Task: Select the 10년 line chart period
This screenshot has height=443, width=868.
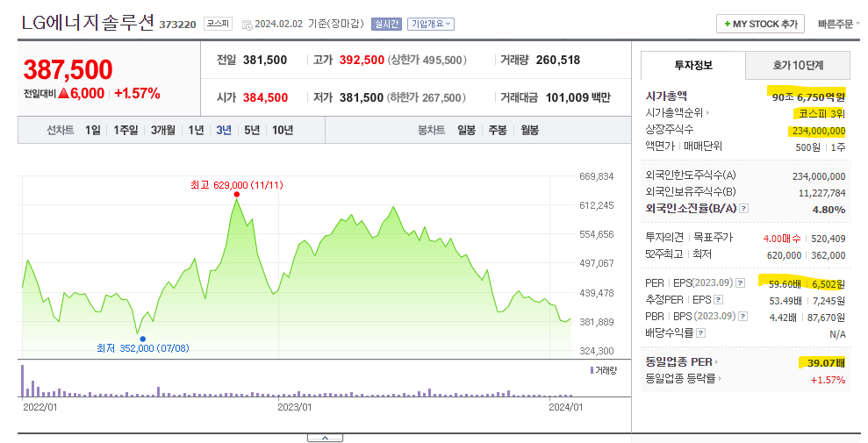Action: coord(283,130)
